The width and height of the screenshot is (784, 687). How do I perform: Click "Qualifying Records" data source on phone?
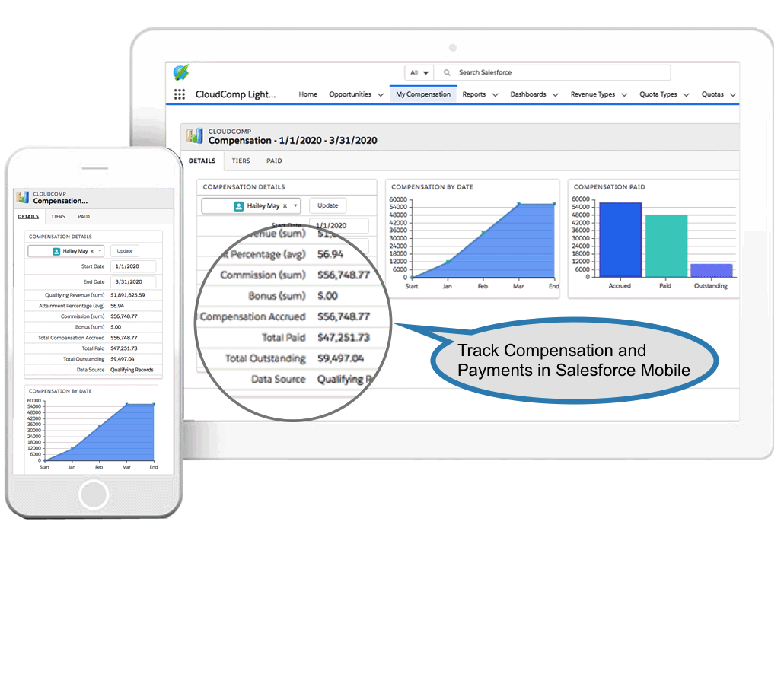point(132,370)
